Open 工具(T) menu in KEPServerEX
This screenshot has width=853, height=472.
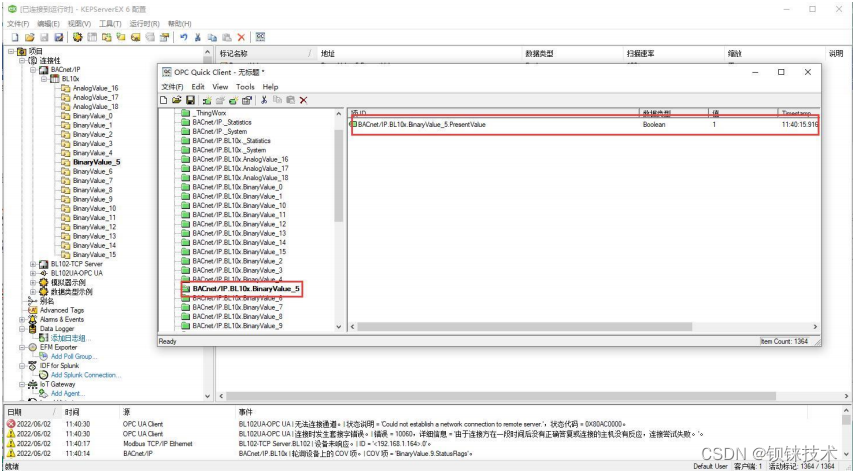coord(110,23)
